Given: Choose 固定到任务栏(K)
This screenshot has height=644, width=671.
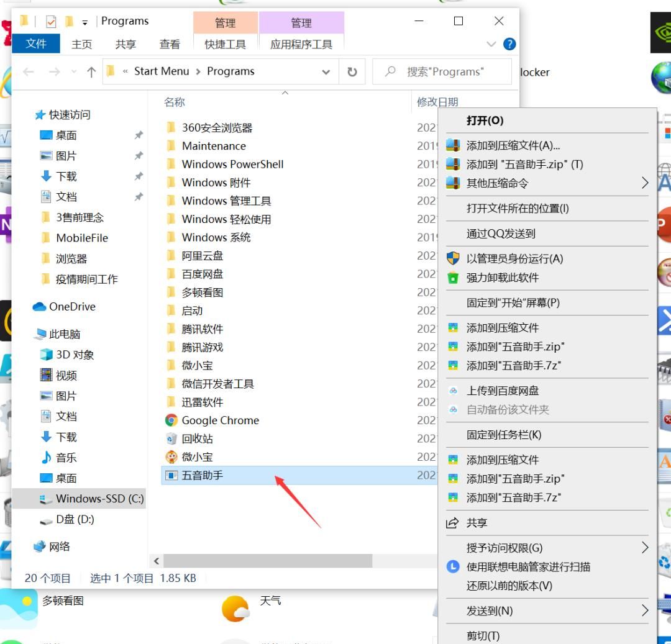Looking at the screenshot, I should pyautogui.click(x=547, y=435).
